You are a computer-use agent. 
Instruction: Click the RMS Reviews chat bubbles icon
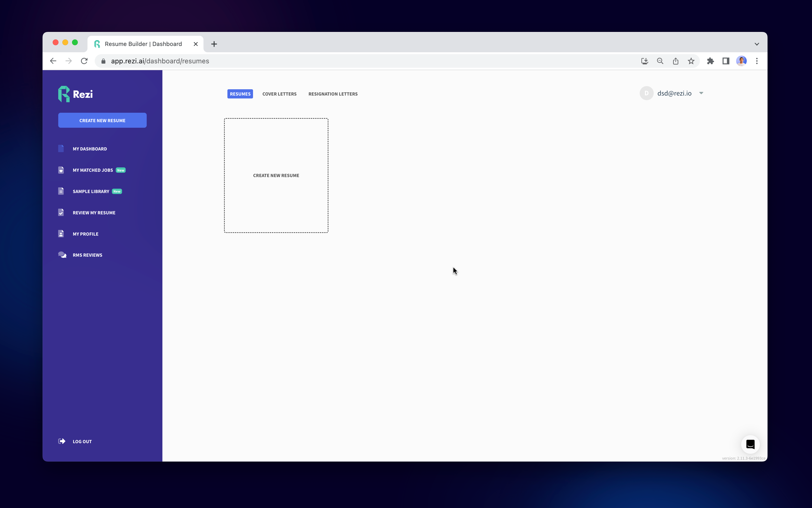pos(62,255)
